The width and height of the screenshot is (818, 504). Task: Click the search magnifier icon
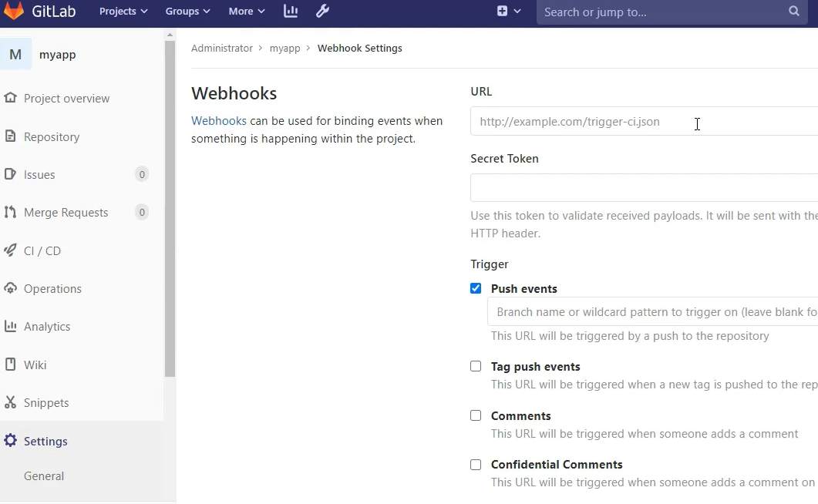pos(794,12)
